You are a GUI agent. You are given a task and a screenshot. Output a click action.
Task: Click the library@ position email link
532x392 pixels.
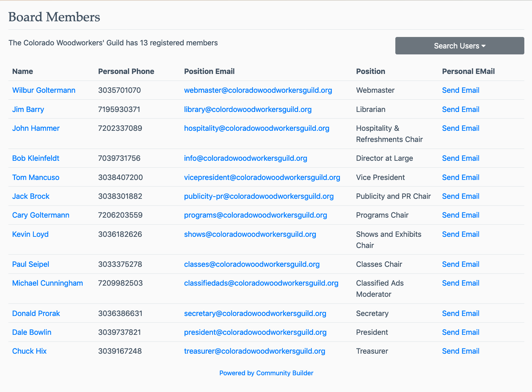[248, 110]
